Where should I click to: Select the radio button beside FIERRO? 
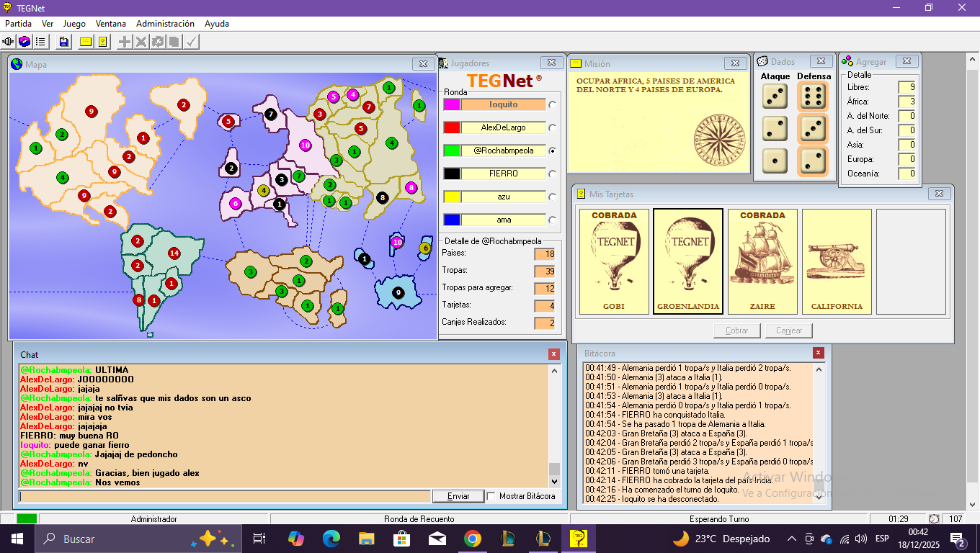(x=553, y=174)
